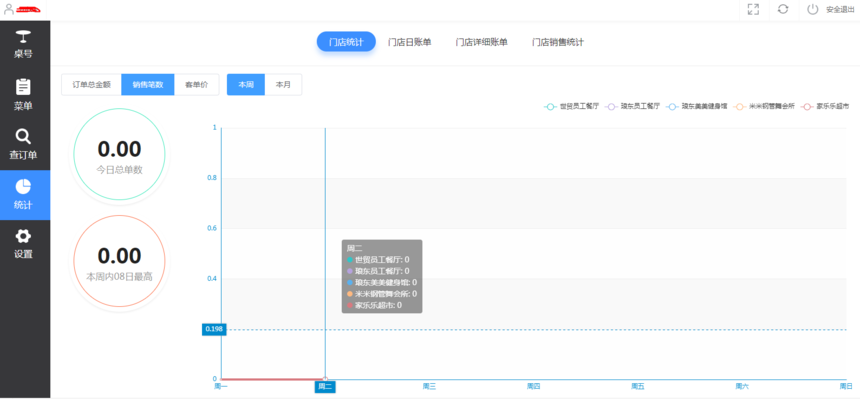This screenshot has height=399, width=860.
Task: Choose the 本周 time range
Action: tap(246, 85)
